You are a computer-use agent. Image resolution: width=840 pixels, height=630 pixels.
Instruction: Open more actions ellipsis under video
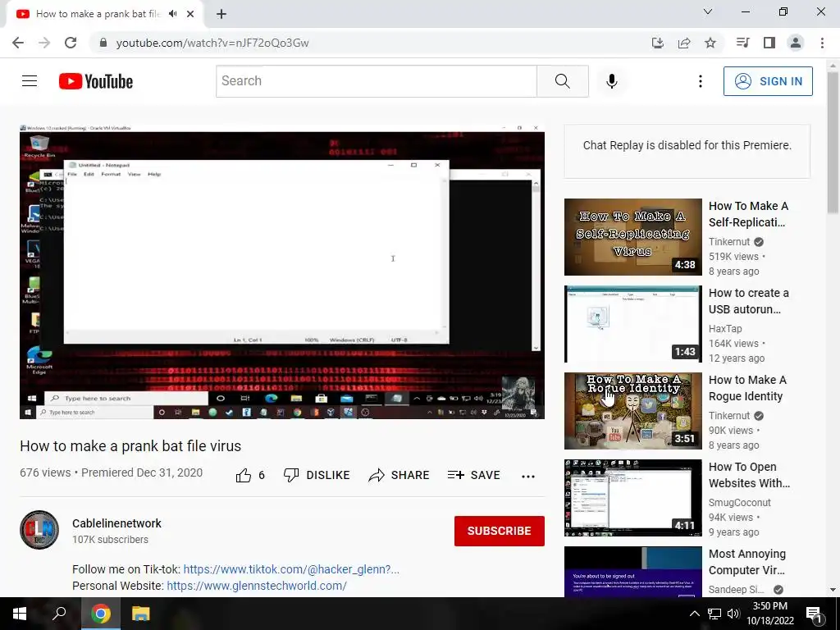pos(528,477)
